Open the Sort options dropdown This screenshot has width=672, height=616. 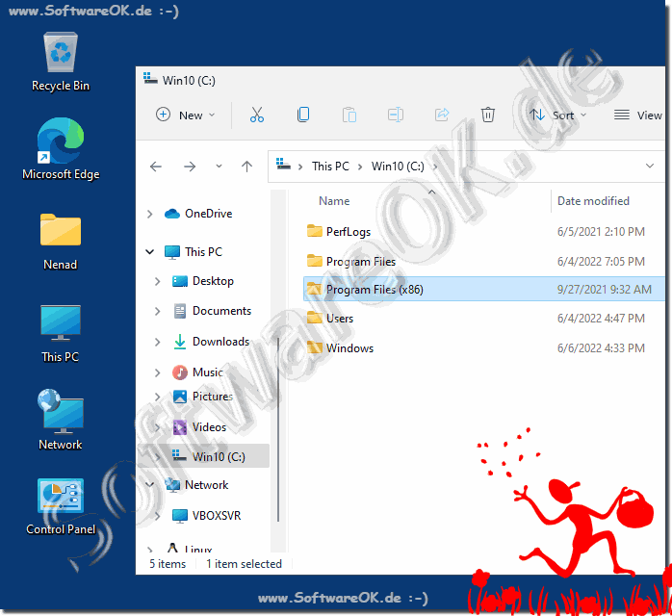click(557, 115)
